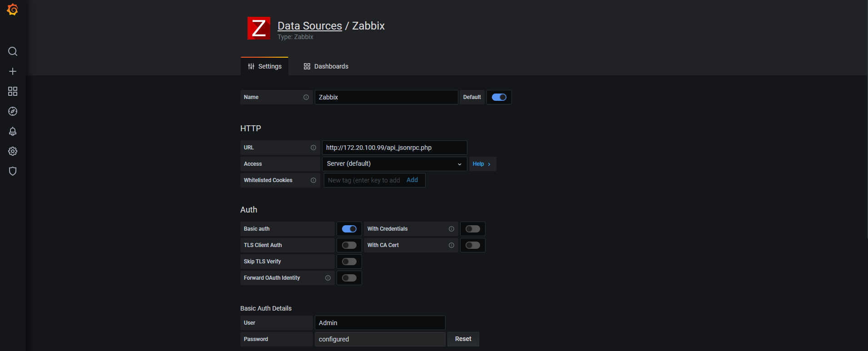Focus the Name input field
Image resolution: width=868 pixels, height=351 pixels.
tap(387, 97)
